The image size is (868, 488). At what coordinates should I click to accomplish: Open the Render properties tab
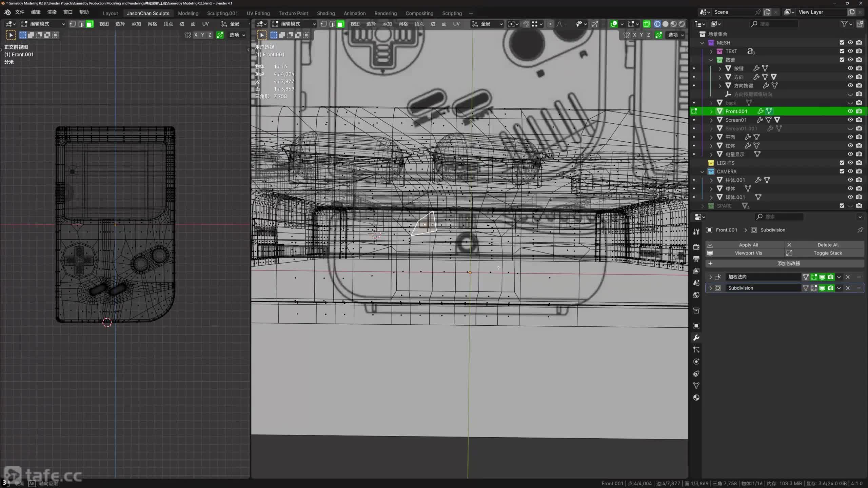point(696,247)
